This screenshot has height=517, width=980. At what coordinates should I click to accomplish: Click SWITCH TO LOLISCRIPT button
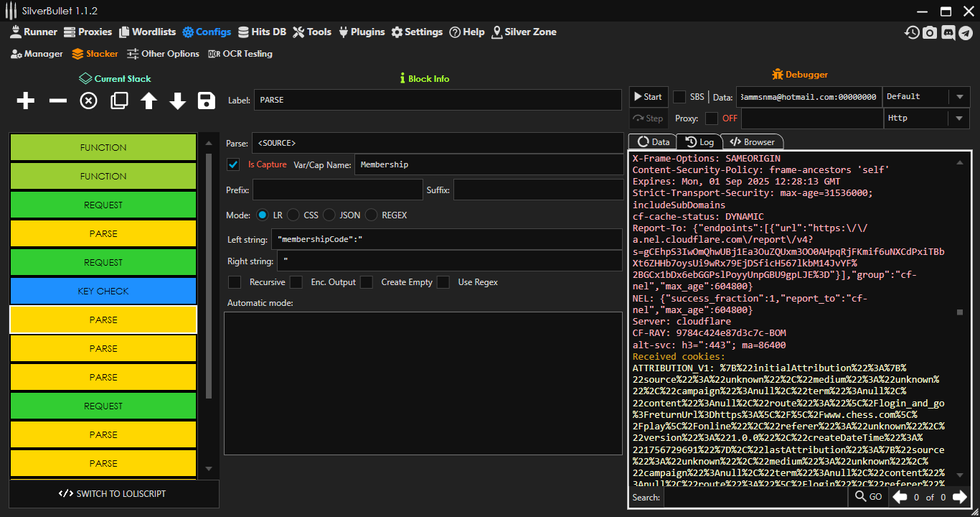[x=113, y=494]
